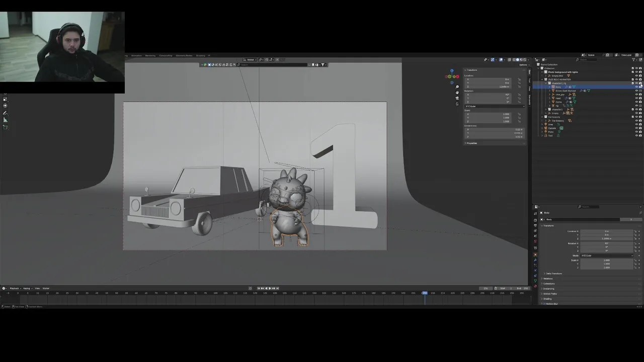Hide the head object eye icon
This screenshot has width=644, height=362.
click(636, 98)
